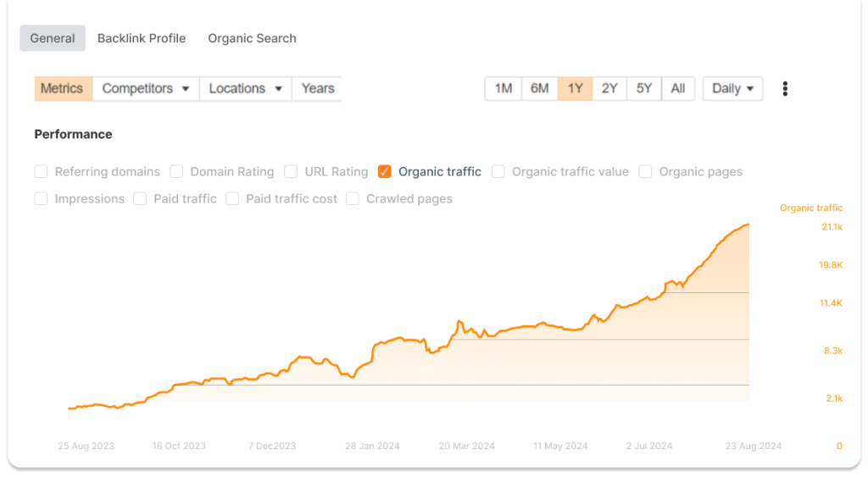Switch to the Backlink Profile tab
The height and width of the screenshot is (477, 868).
142,38
